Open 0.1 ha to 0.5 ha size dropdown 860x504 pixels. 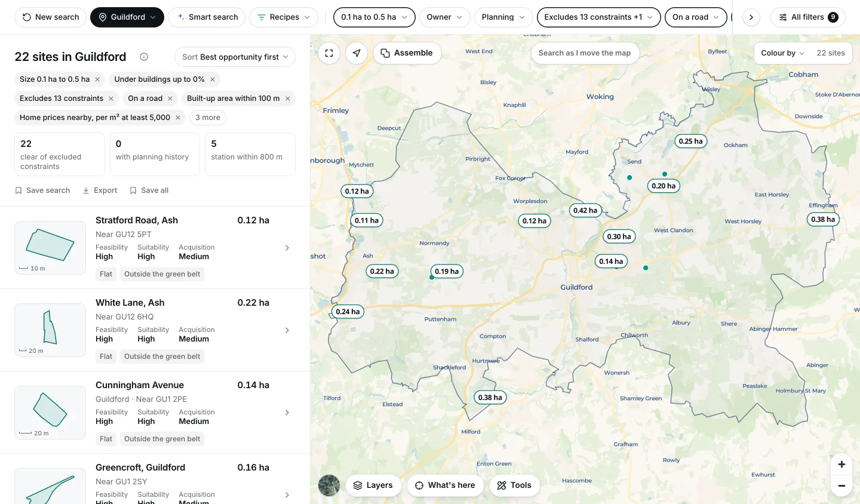click(374, 17)
